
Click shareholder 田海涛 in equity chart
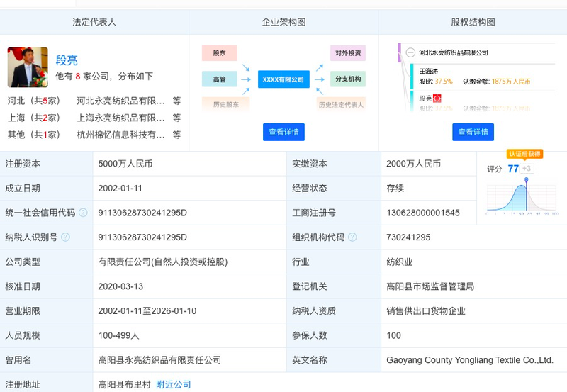429,71
